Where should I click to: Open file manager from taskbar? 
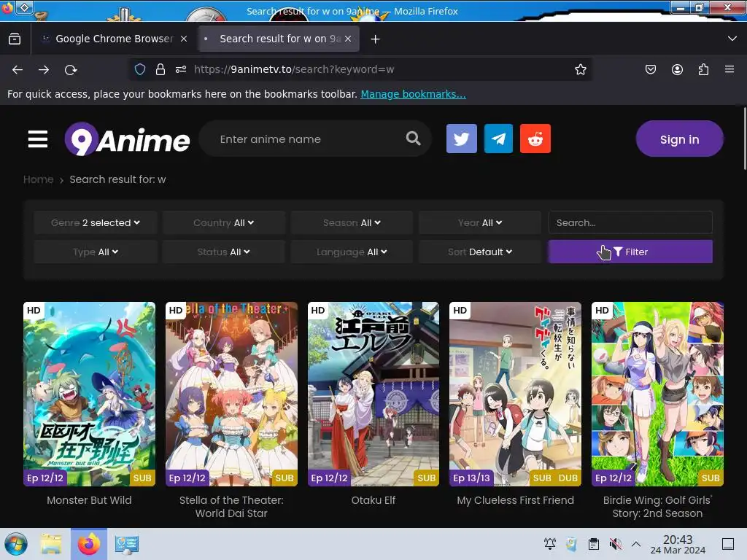(51, 544)
